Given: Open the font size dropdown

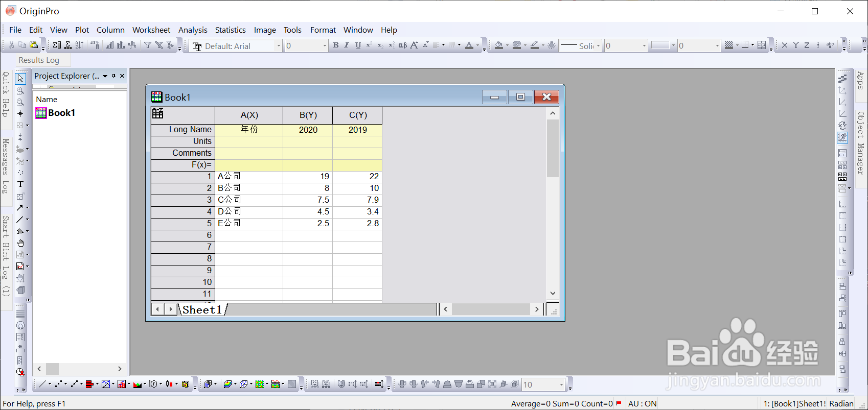Looking at the screenshot, I should (x=325, y=46).
